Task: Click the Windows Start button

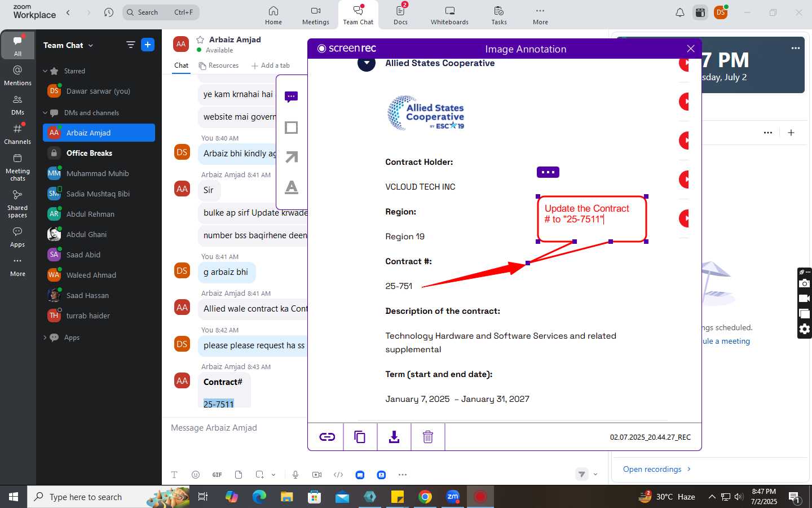Action: coord(14,497)
